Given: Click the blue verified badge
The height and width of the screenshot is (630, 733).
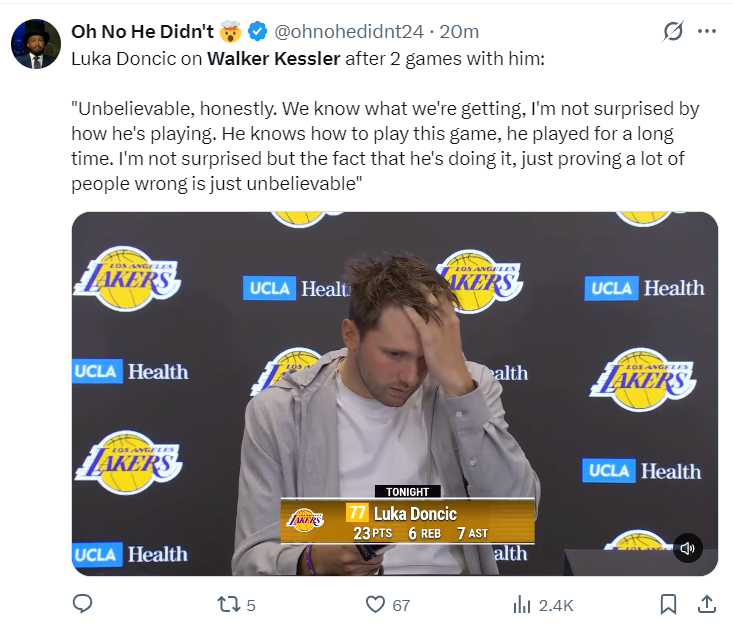Looking at the screenshot, I should [x=257, y=31].
